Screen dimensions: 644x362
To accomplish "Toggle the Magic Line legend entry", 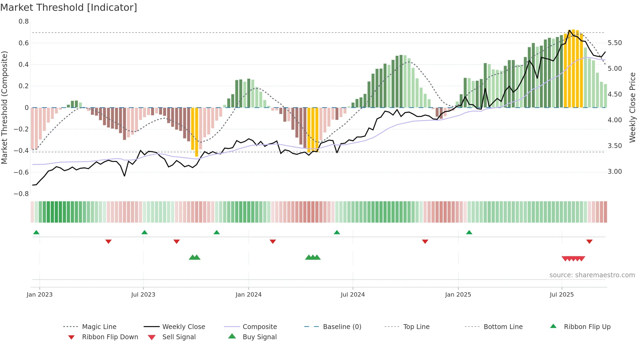I will pos(90,327).
